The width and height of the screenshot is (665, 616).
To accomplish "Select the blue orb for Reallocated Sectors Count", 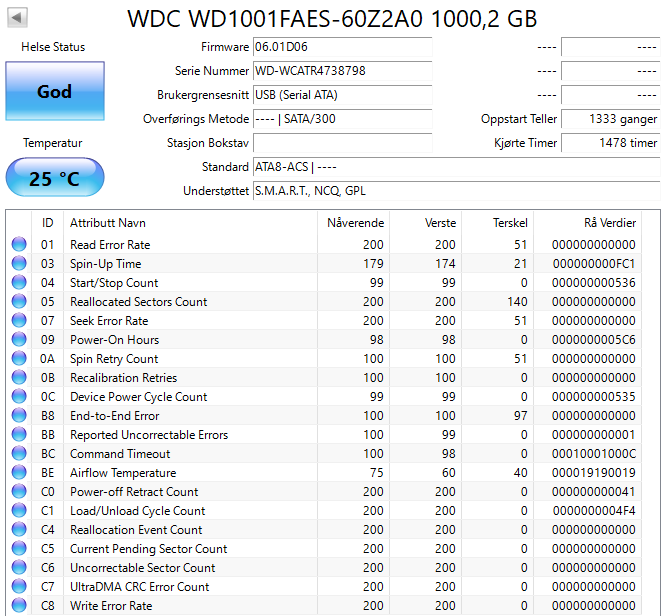I will [x=19, y=302].
